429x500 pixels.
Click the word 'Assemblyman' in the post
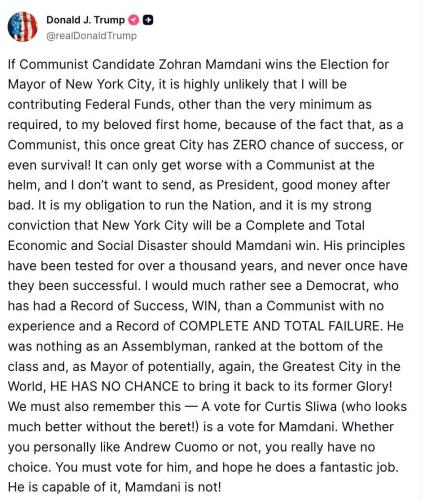click(165, 347)
